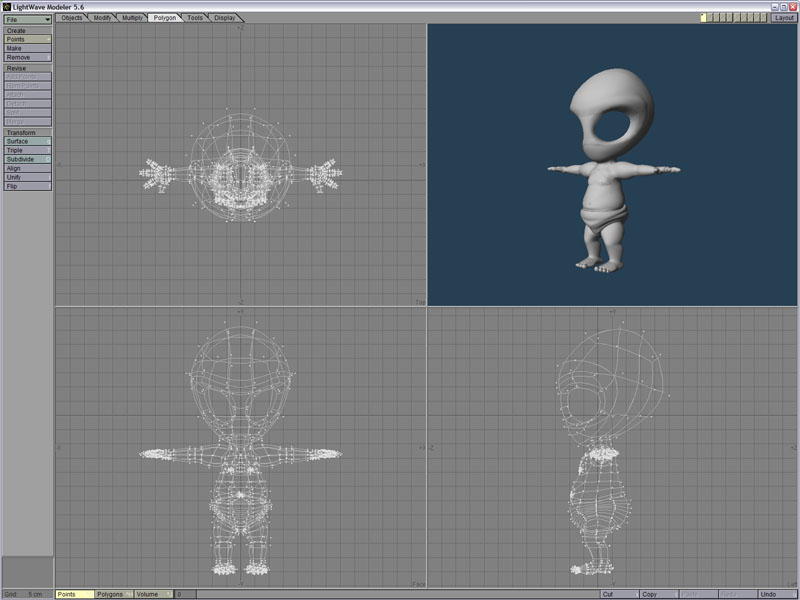This screenshot has width=800, height=600.
Task: Go to the Tools tab
Action: [x=194, y=18]
